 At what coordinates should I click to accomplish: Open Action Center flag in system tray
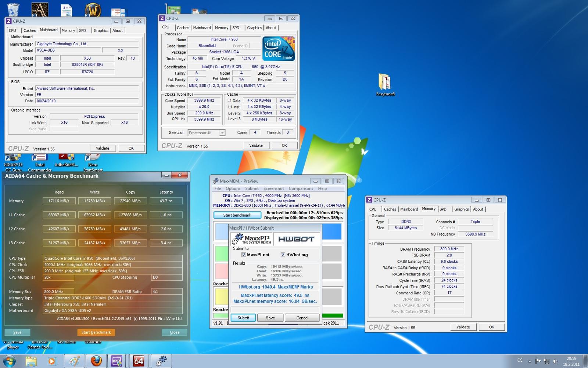point(538,361)
